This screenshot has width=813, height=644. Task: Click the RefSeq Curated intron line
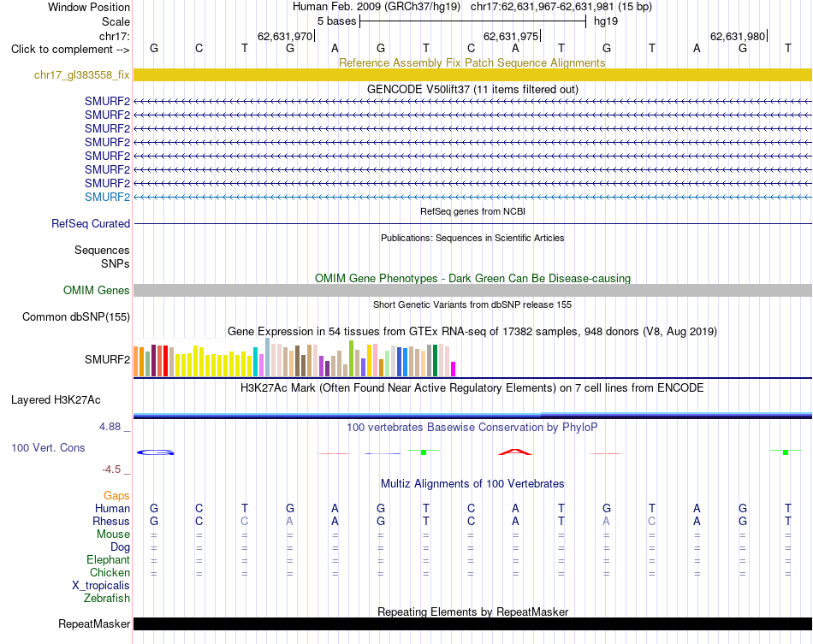(x=472, y=223)
